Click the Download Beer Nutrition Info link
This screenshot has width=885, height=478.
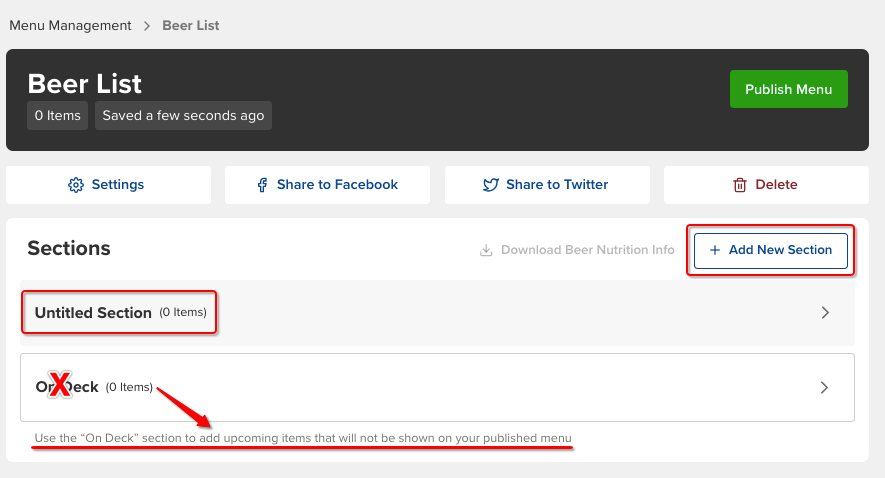coord(587,250)
